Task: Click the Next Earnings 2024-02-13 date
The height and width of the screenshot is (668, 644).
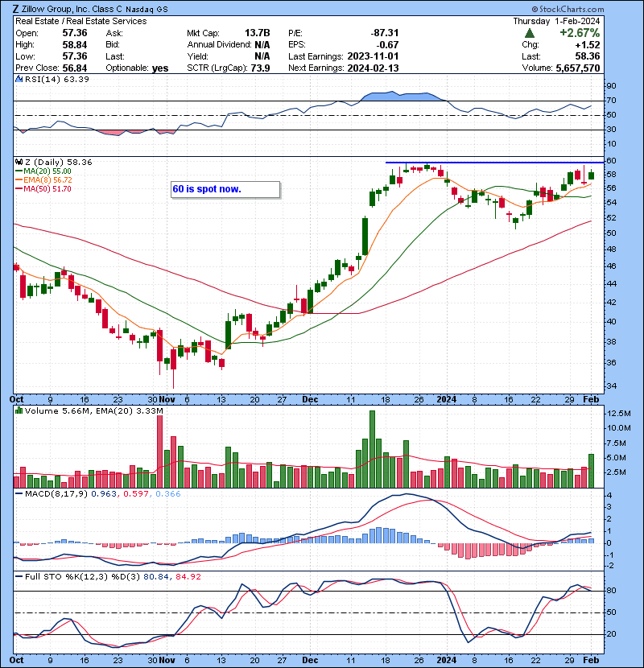Action: tap(372, 68)
